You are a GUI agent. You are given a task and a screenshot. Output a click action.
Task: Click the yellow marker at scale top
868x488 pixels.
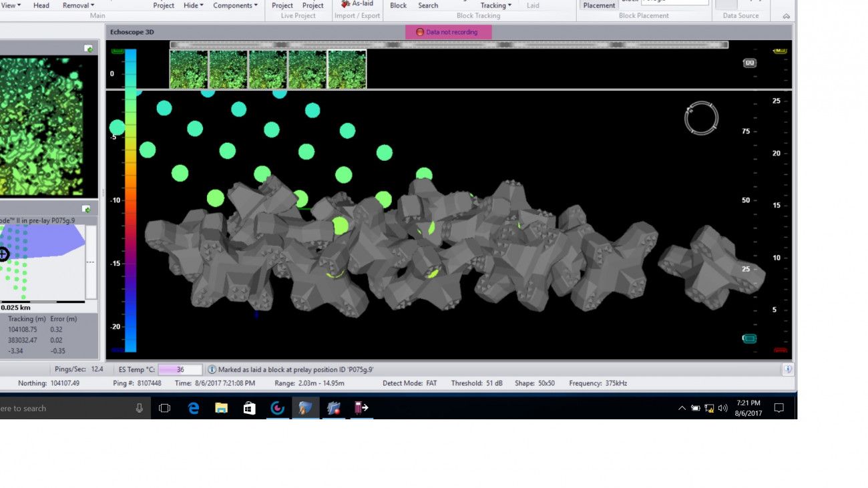coord(780,51)
